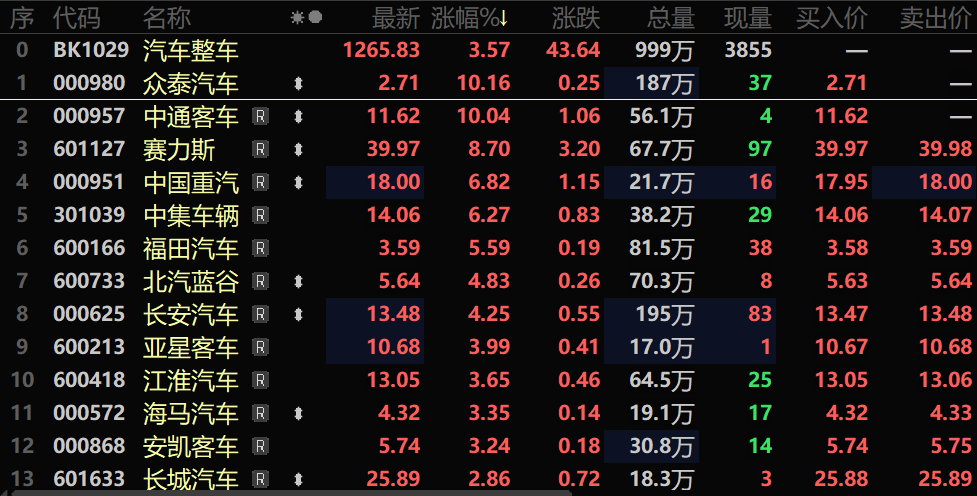Click the R badge beside 北汽蓝谷
Screen dimensions: 977x496
point(260,281)
